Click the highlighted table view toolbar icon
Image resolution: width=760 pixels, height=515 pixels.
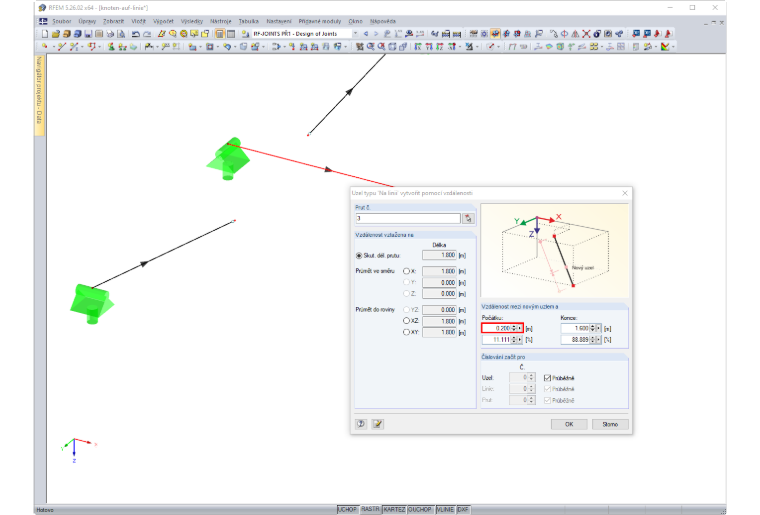(x=220, y=34)
